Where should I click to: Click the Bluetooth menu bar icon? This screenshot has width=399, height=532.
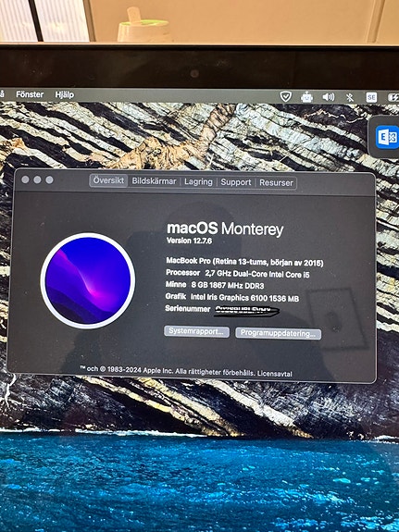(x=349, y=98)
